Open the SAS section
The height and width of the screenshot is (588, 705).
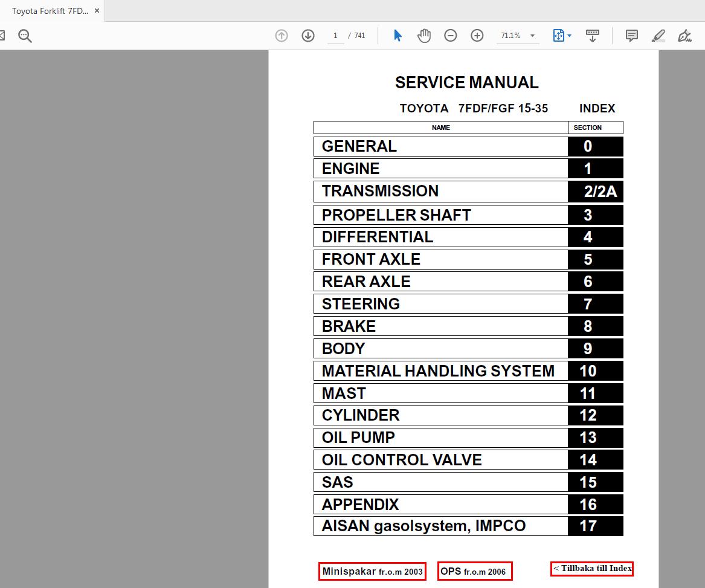[x=440, y=482]
